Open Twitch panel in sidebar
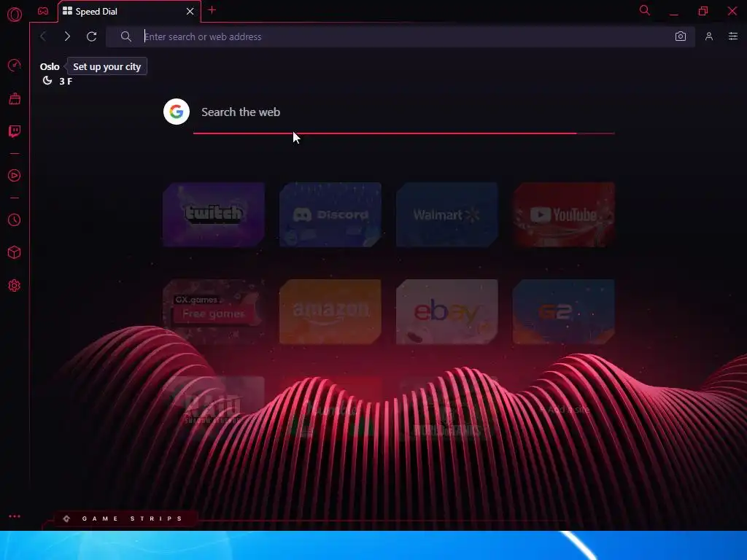747x560 pixels. click(15, 131)
